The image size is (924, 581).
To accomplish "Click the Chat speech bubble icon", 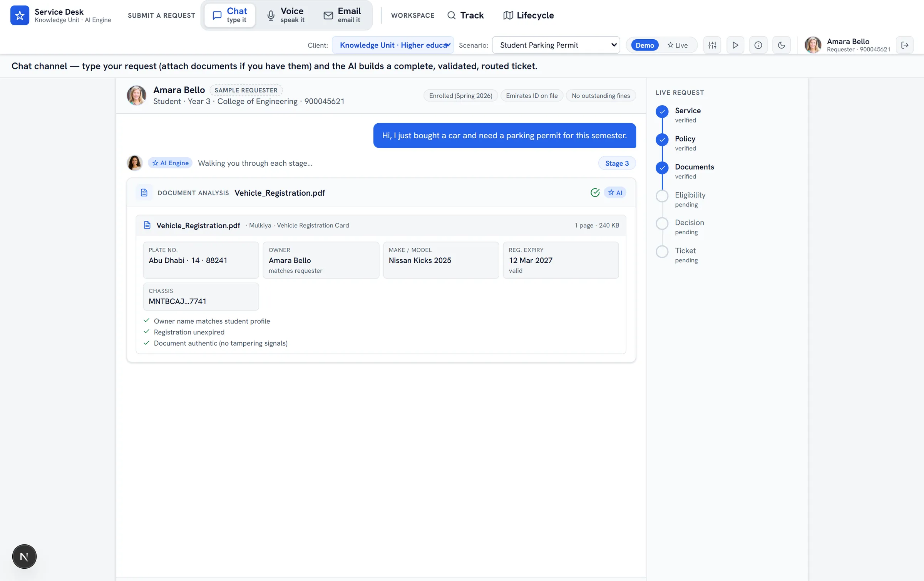I will (217, 15).
